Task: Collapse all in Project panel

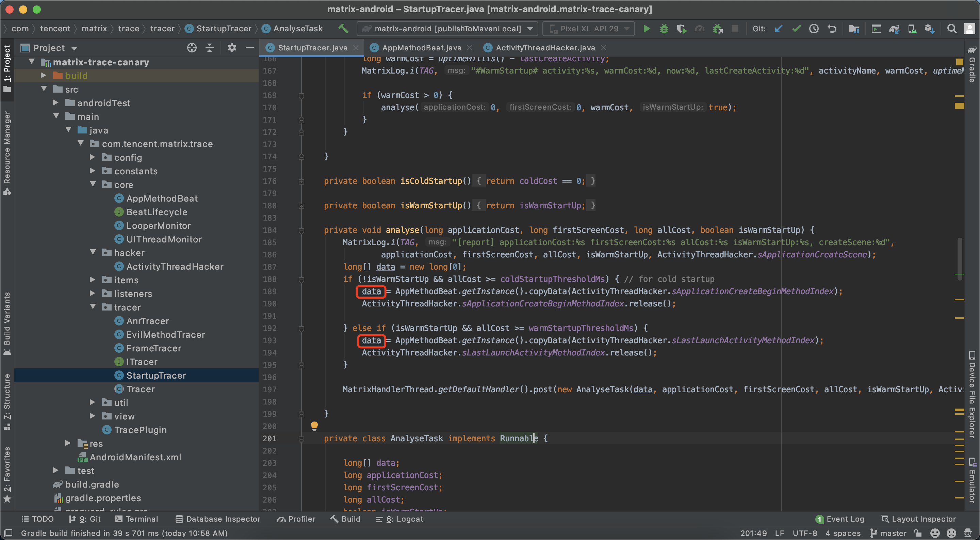Action: (210, 48)
